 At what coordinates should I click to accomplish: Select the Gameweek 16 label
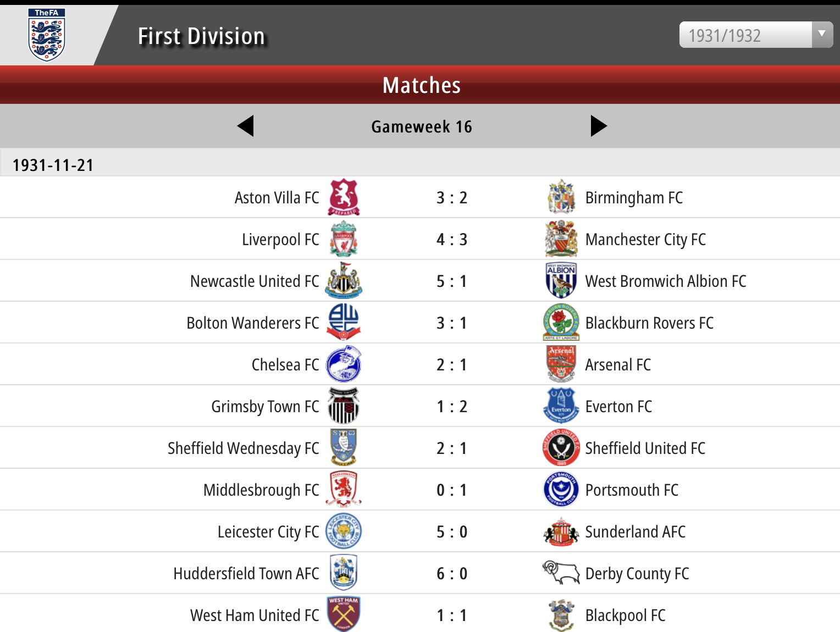tap(421, 127)
